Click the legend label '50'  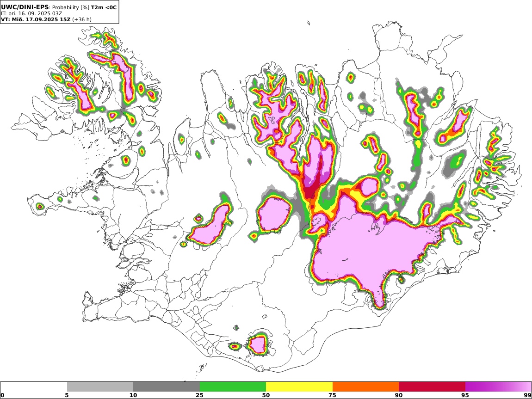coord(266,395)
